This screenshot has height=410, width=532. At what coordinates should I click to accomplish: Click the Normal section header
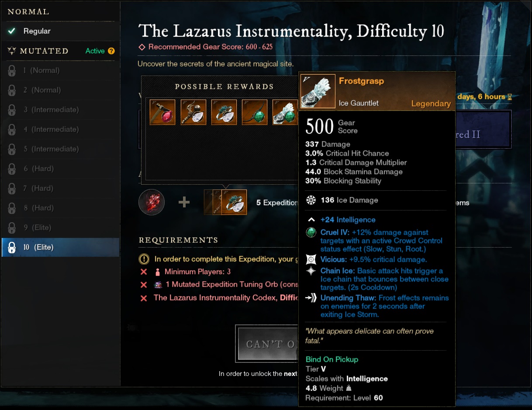point(28,12)
